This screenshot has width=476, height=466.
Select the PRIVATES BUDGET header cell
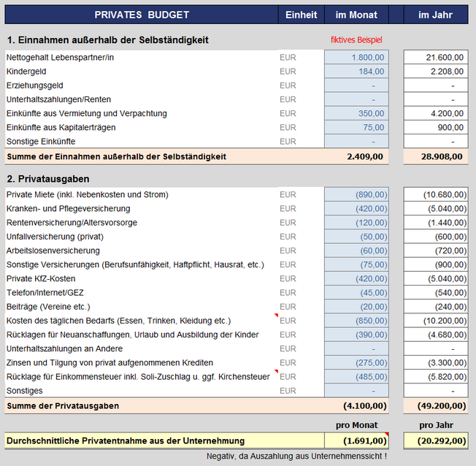click(141, 15)
